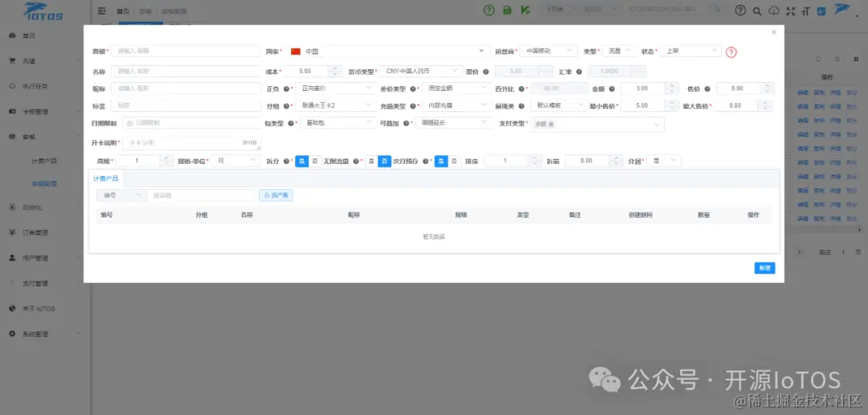
Task: Click the 套餐 name input field
Action: (x=185, y=51)
